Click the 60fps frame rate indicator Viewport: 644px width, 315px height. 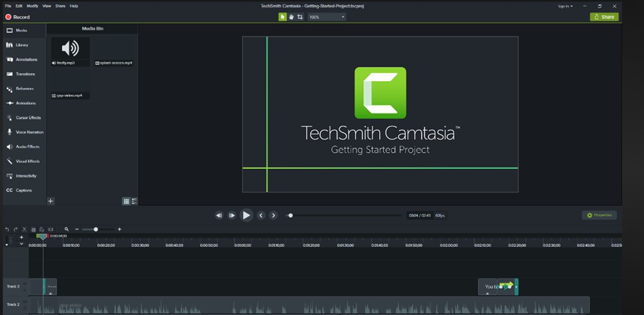point(440,215)
